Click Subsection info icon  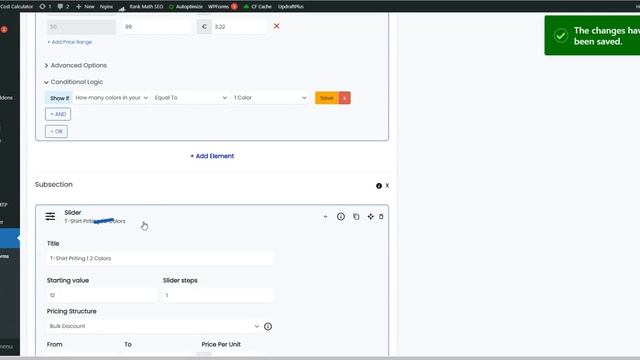tap(379, 186)
